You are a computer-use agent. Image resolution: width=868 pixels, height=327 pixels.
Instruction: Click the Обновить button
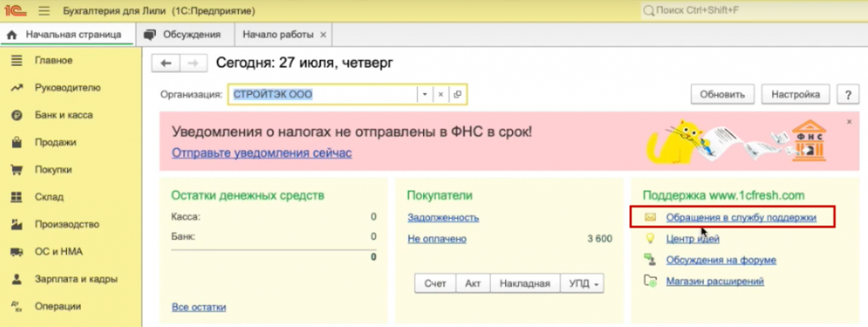pyautogui.click(x=722, y=94)
